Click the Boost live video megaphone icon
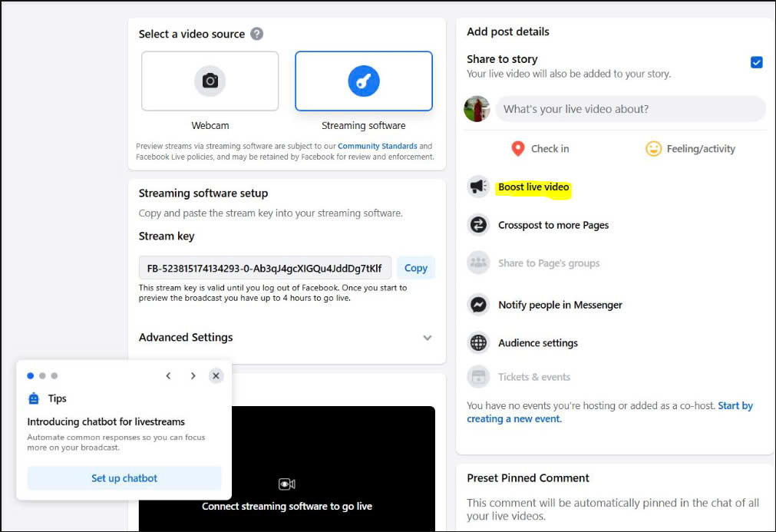Image resolution: width=776 pixels, height=532 pixels. point(478,187)
